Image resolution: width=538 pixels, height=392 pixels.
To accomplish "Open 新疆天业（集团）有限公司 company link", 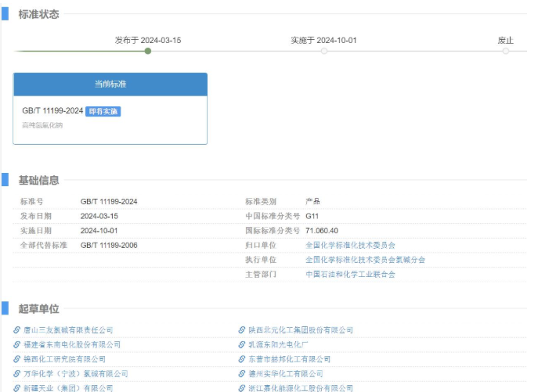I will click(x=68, y=388).
